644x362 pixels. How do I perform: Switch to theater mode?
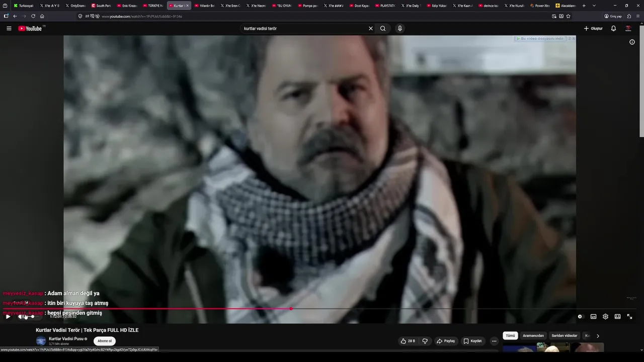click(x=617, y=317)
